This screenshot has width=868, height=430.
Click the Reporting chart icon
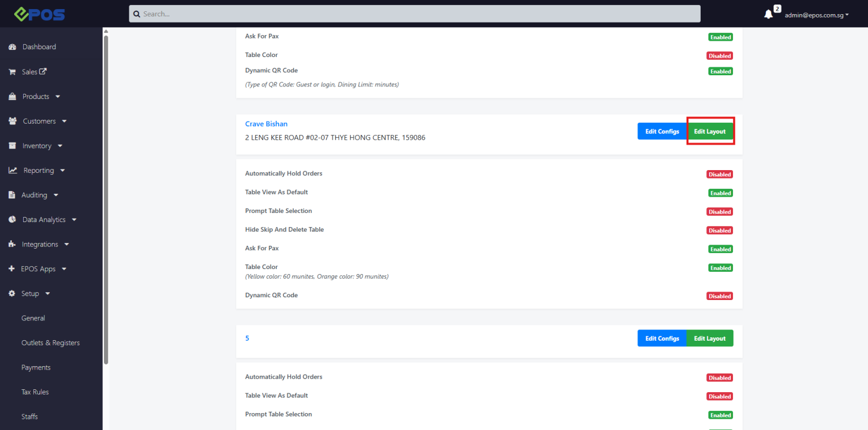click(x=12, y=171)
